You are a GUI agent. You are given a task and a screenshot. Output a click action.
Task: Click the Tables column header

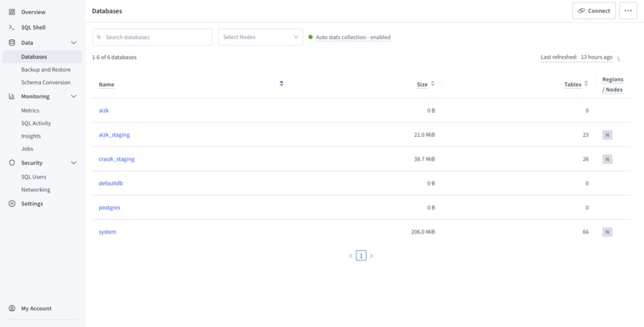click(573, 84)
